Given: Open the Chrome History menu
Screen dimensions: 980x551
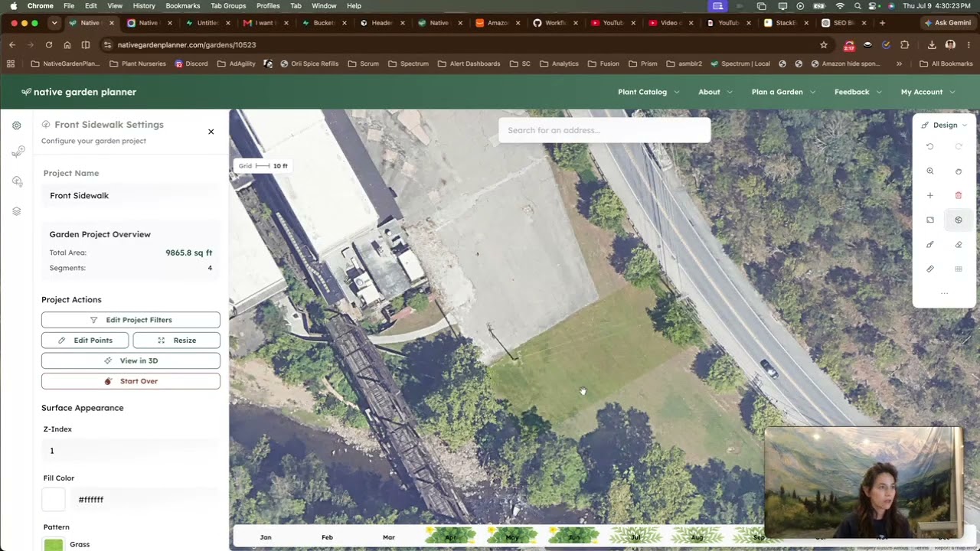Looking at the screenshot, I should click(144, 5).
